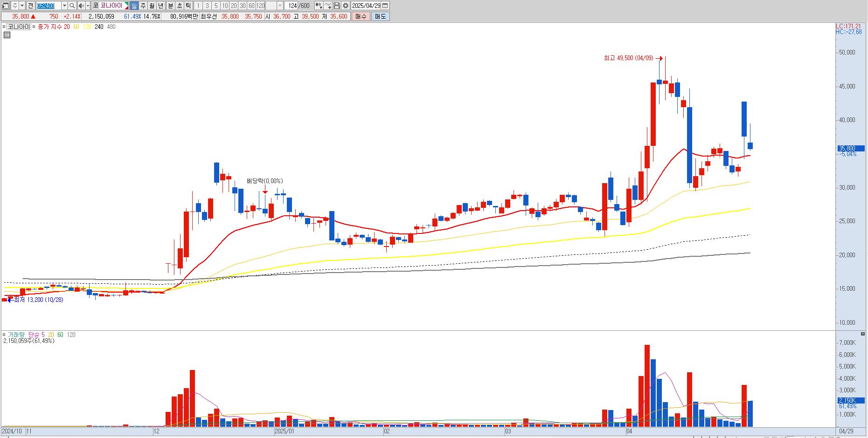Image resolution: width=868 pixels, height=438 pixels.
Task: Click the 240 moving average legend
Action: click(x=99, y=27)
